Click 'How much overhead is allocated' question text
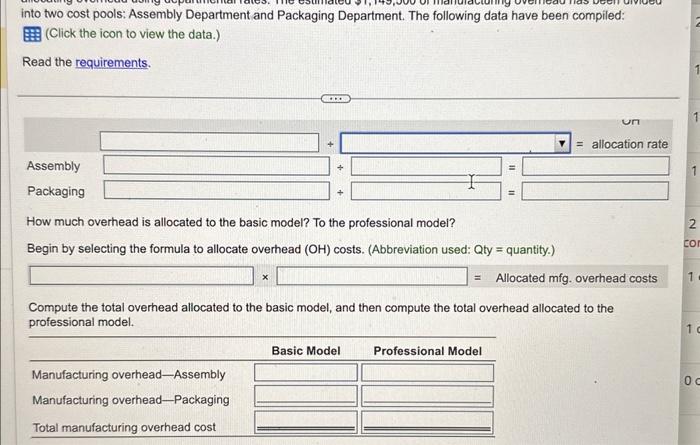This screenshot has width=700, height=445. (241, 222)
